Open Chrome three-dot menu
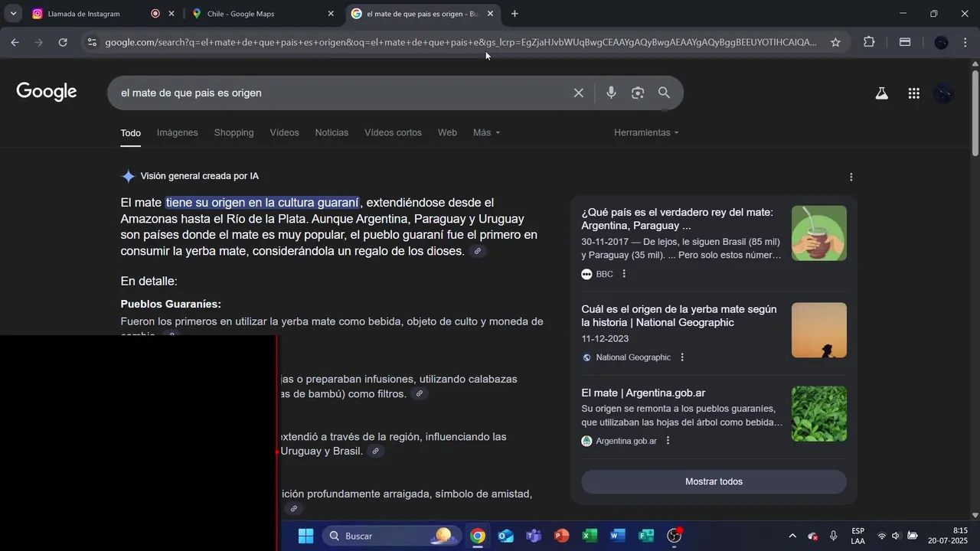Image resolution: width=980 pixels, height=551 pixels. (x=965, y=42)
